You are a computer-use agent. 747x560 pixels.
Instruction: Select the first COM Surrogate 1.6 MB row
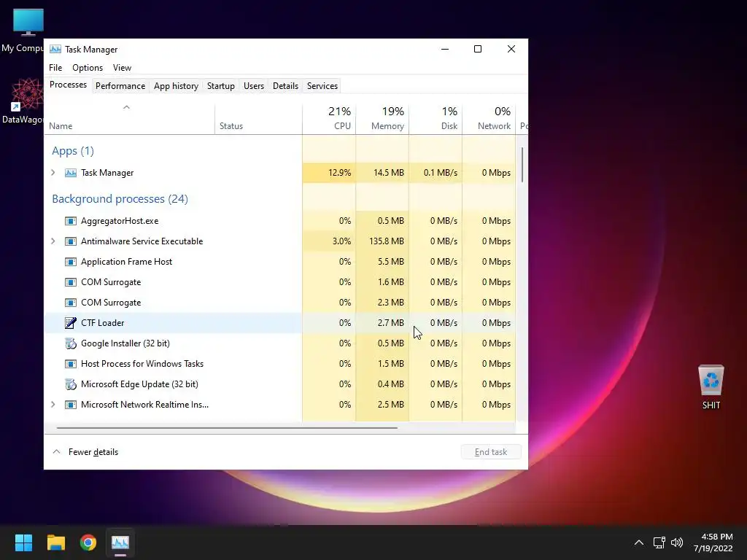[280, 282]
